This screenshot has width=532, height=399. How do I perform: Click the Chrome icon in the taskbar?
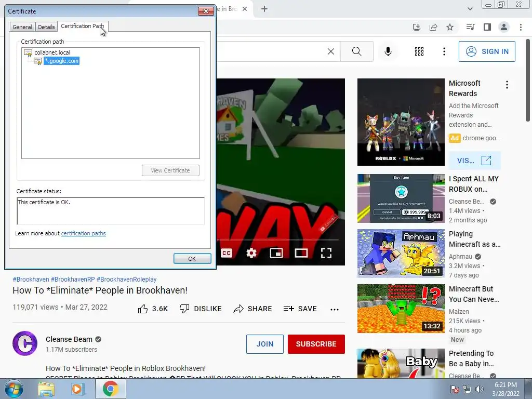110,389
